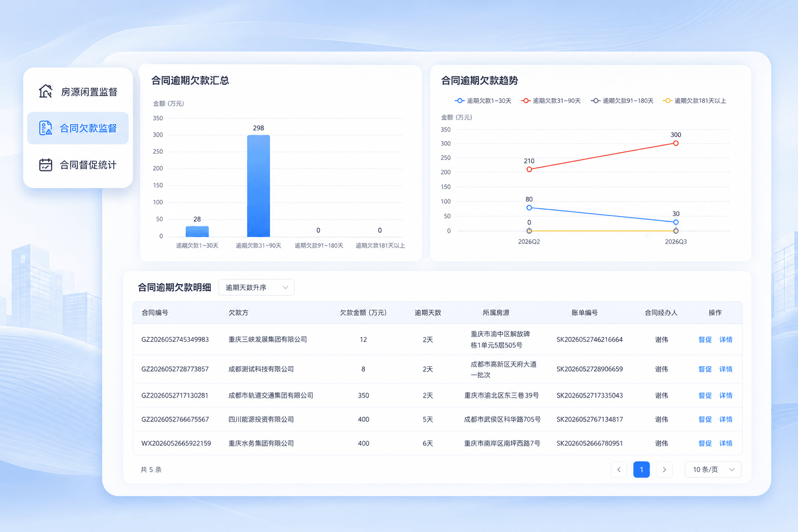798x532 pixels.
Task: Click the 逾期天数 column header
Action: [x=428, y=313]
